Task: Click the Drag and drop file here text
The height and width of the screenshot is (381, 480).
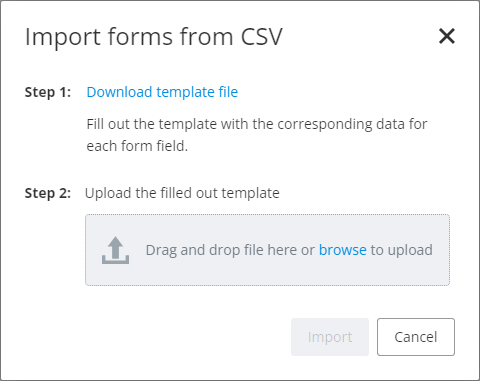Action: 230,250
